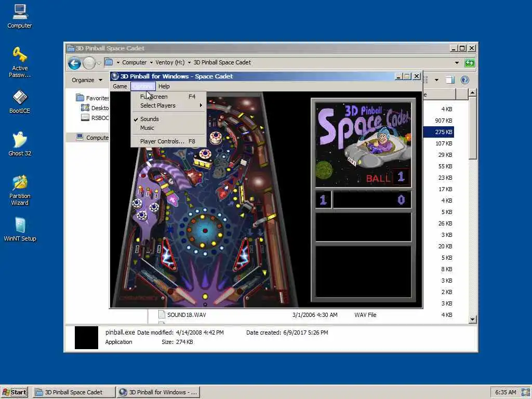
Task: Click the green Refresh icon in Explorer
Action: 470,63
